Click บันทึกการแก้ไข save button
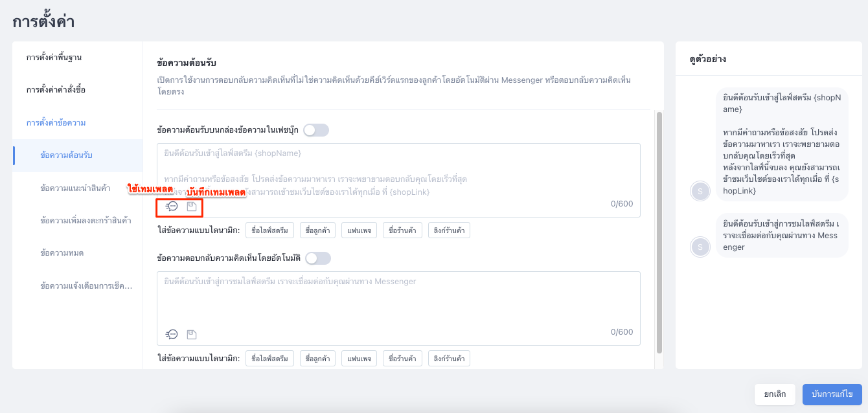Viewport: 868px width, 413px height. [x=832, y=394]
